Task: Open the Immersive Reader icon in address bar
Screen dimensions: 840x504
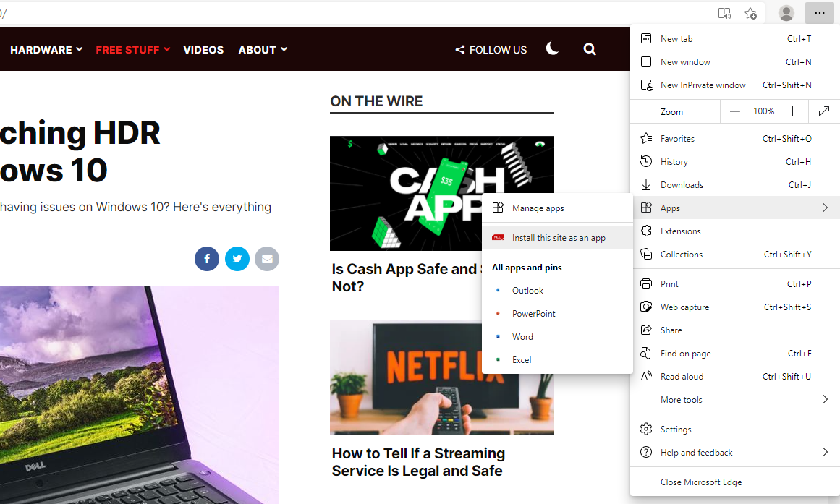Action: point(724,14)
